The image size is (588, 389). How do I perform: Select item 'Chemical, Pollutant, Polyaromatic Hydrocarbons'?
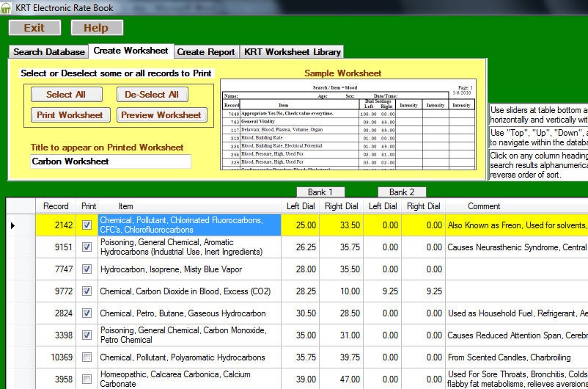[x=189, y=357]
